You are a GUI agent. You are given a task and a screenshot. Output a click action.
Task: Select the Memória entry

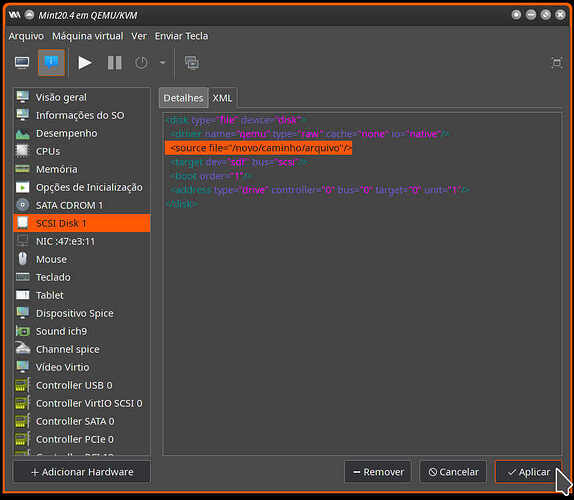pyautogui.click(x=82, y=169)
